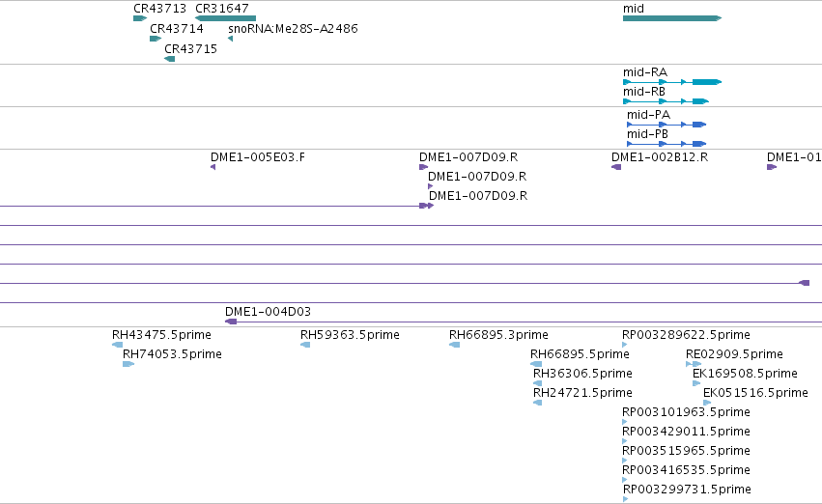This screenshot has height=504, width=822.
Task: Open the RH66895.3prime EST label
Action: click(x=498, y=335)
